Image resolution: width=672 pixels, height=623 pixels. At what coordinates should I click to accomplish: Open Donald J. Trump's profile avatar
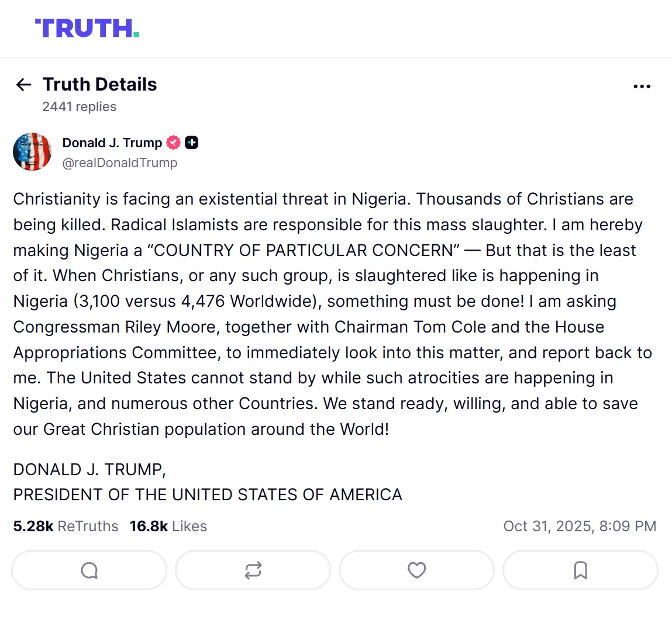32,152
